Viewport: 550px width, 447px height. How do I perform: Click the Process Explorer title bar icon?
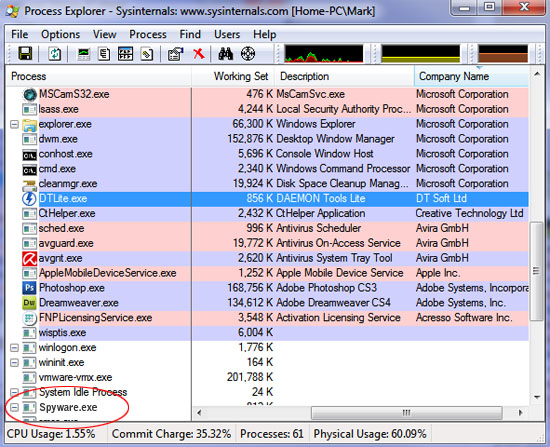[x=13, y=11]
